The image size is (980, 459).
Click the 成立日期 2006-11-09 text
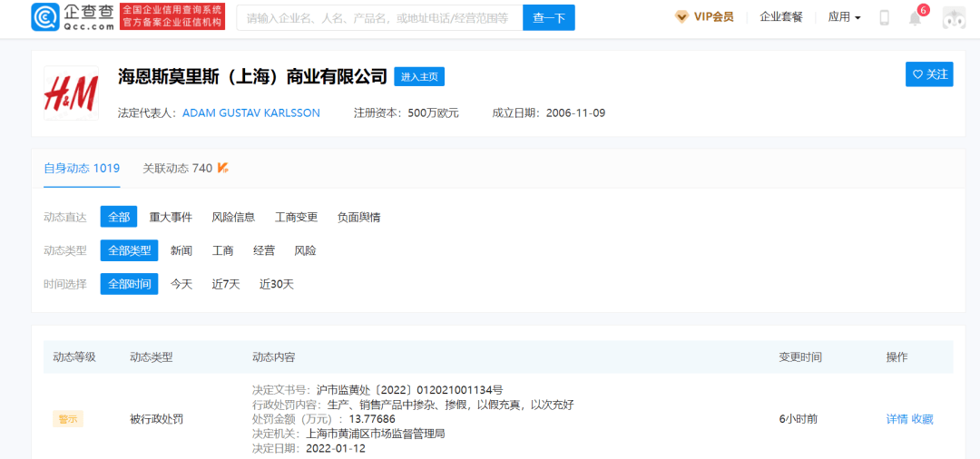pyautogui.click(x=549, y=113)
